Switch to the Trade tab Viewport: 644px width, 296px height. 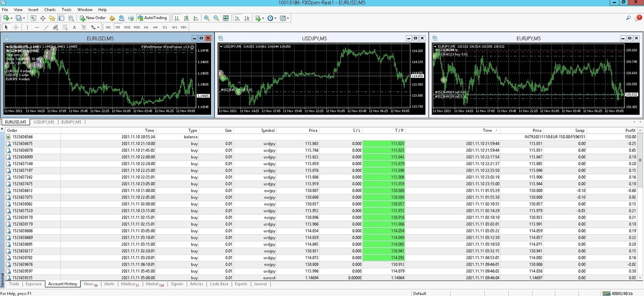(x=14, y=284)
